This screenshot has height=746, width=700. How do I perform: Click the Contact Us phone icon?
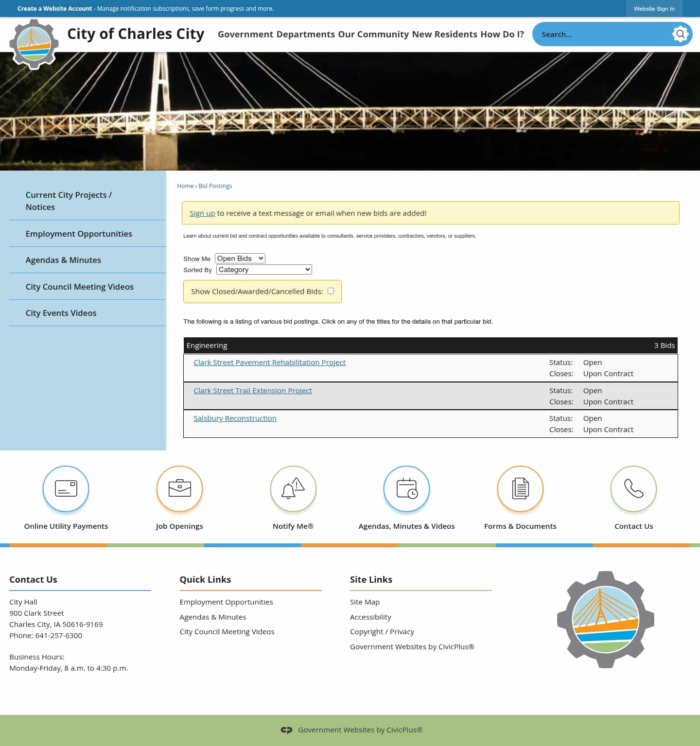pos(634,488)
